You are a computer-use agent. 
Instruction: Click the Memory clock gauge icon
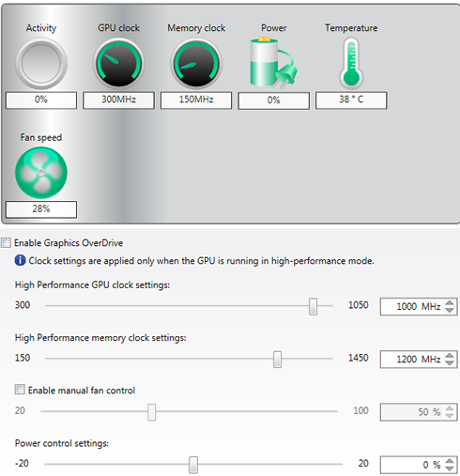tap(196, 64)
